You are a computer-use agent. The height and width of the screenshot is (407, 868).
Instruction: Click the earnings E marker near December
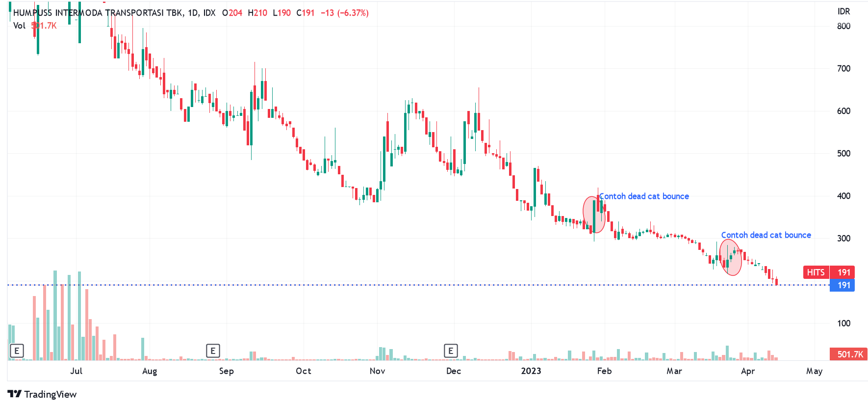pyautogui.click(x=451, y=351)
